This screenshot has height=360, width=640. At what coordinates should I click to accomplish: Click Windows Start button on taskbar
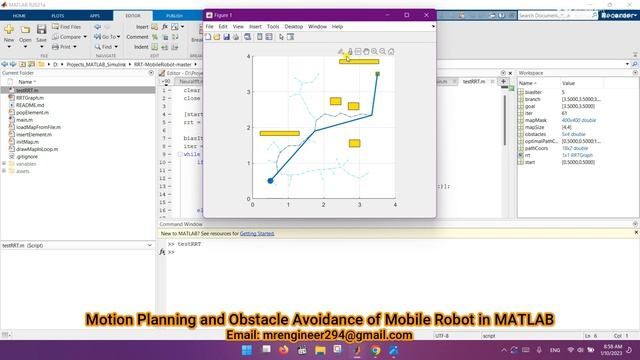pyautogui.click(x=247, y=350)
